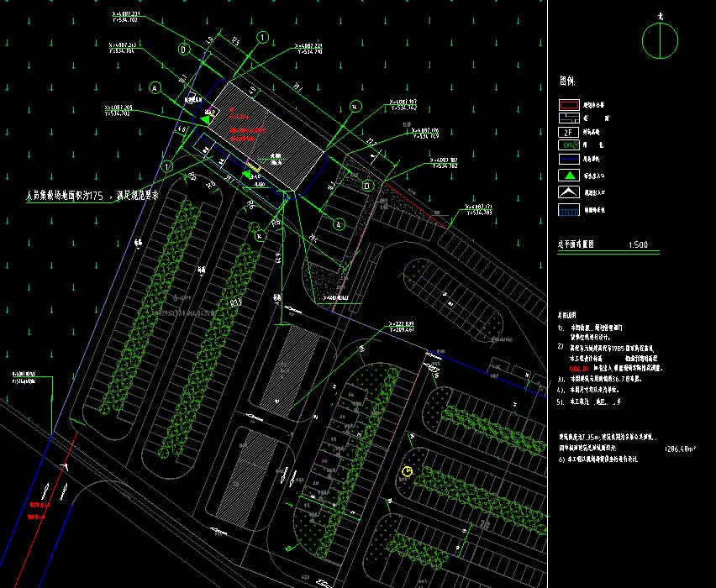Select the white chevron legend symbol

570,193
